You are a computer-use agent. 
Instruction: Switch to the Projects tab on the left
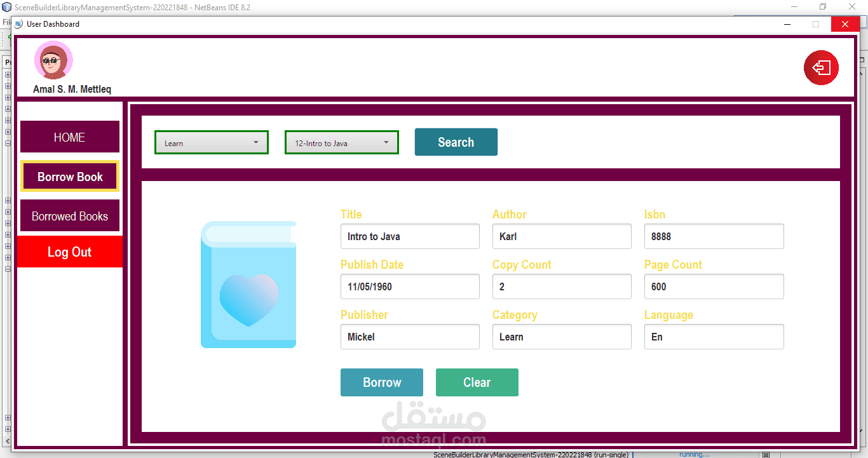pyautogui.click(x=8, y=62)
